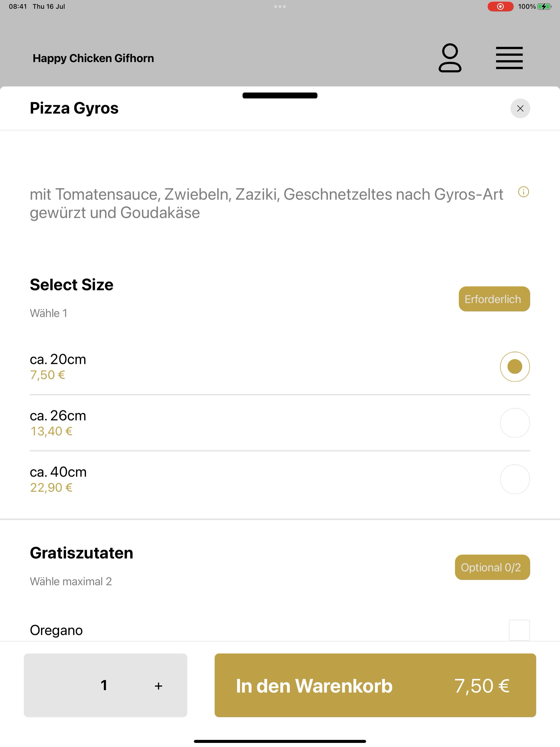Choose the ca. 40cm size option
The image size is (560, 747).
point(280,479)
